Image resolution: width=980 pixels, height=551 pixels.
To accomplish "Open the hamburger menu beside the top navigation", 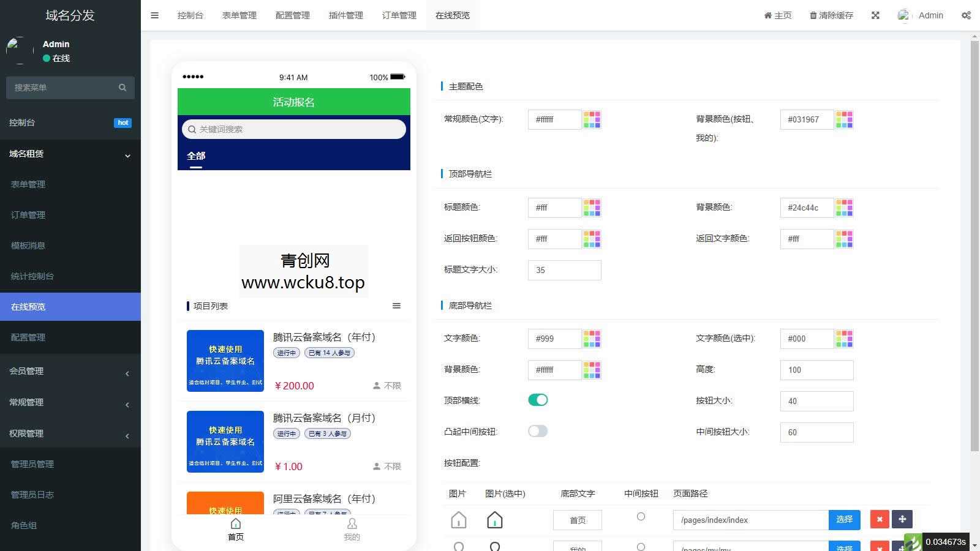I will pos(154,15).
